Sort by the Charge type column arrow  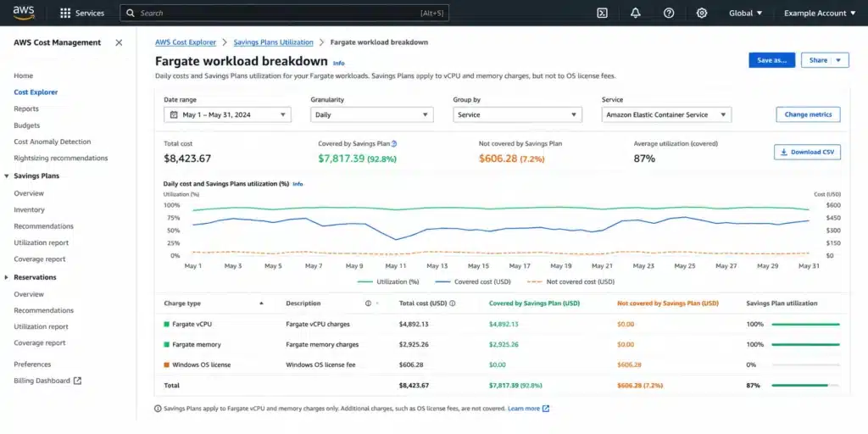tap(261, 303)
